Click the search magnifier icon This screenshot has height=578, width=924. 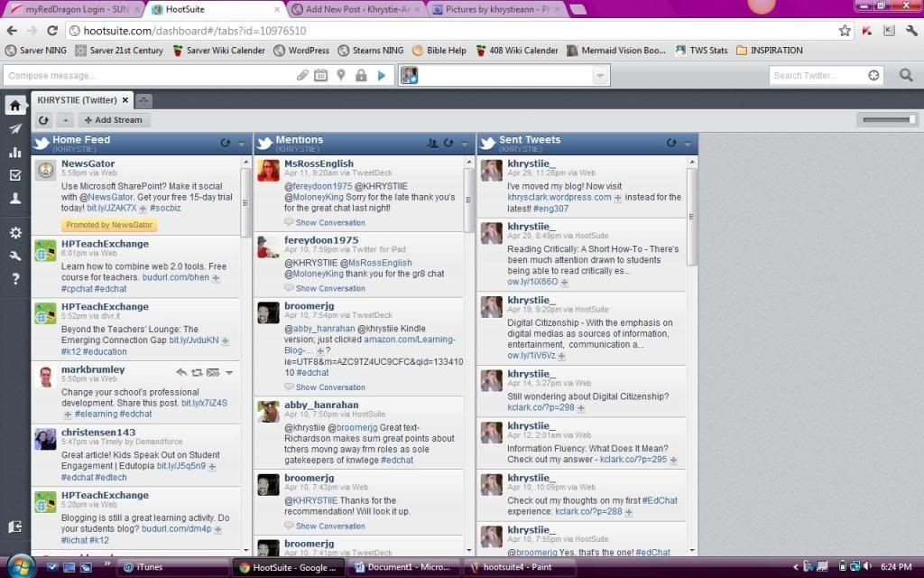pyautogui.click(x=906, y=75)
